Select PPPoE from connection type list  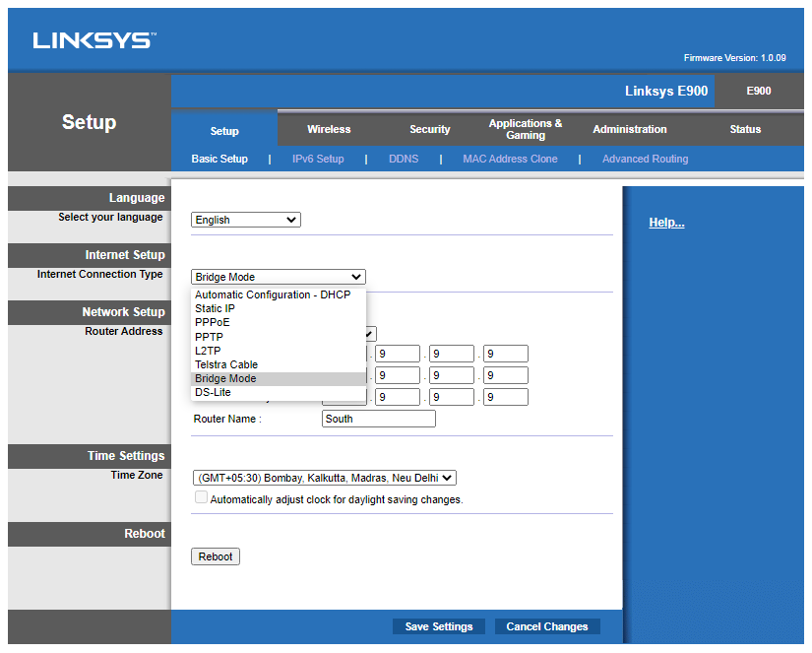[x=213, y=322]
